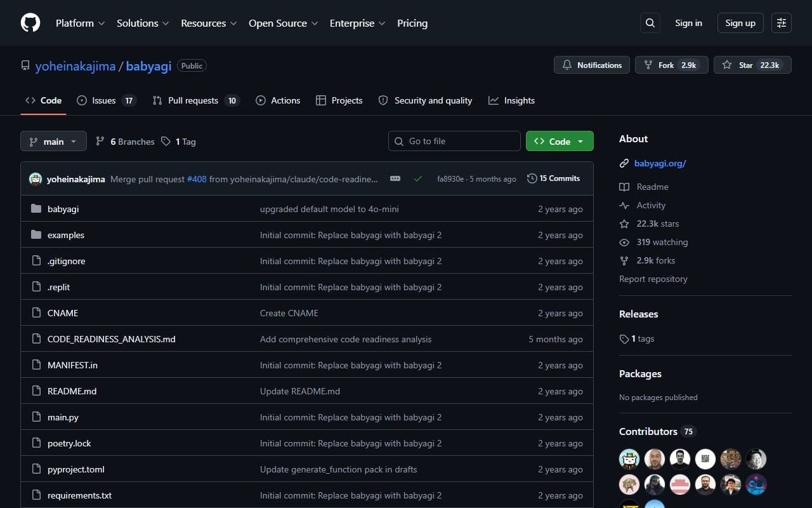Open the poetry.lock file

pyautogui.click(x=70, y=443)
